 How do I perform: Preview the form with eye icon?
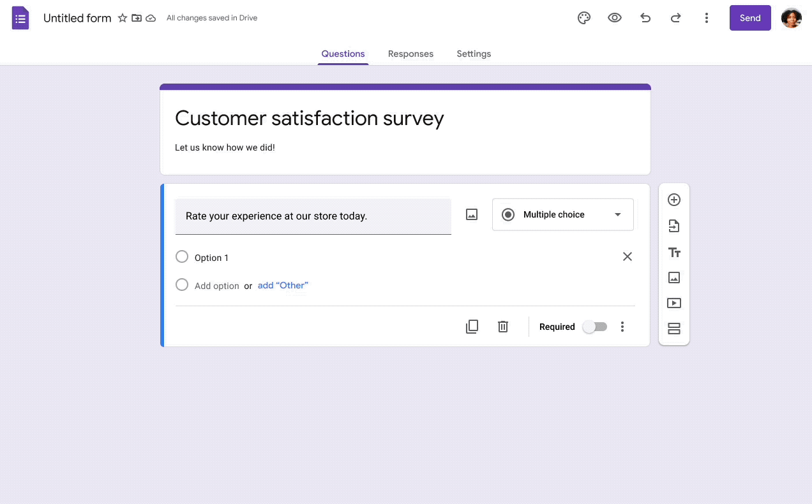coord(614,18)
